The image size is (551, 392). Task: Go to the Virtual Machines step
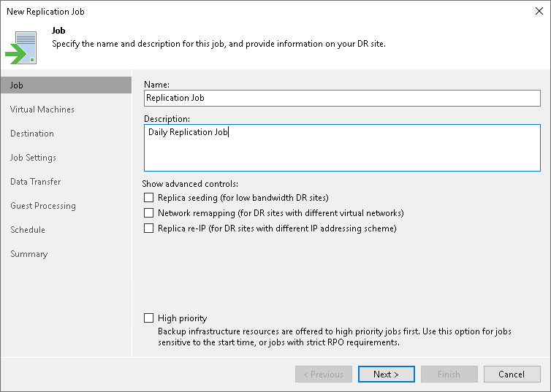tap(42, 109)
